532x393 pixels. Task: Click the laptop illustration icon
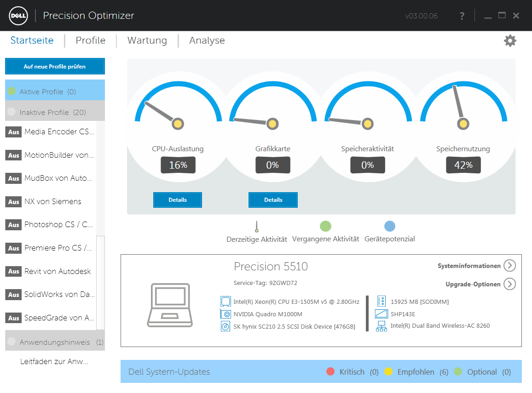(x=170, y=305)
